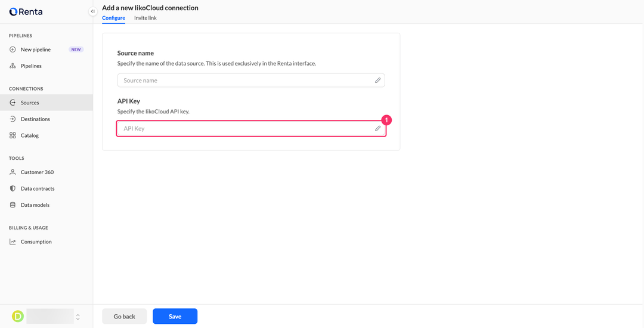
Task: Click the NEW badge beside New pipeline
Action: [x=76, y=49]
